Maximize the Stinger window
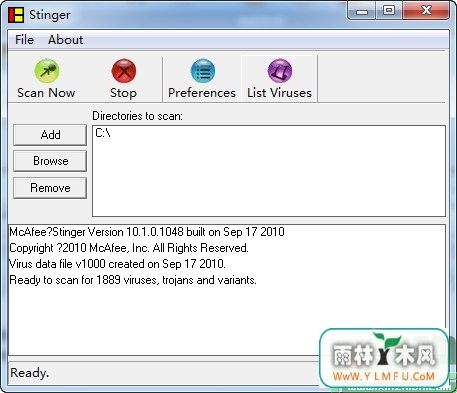 tap(389, 11)
